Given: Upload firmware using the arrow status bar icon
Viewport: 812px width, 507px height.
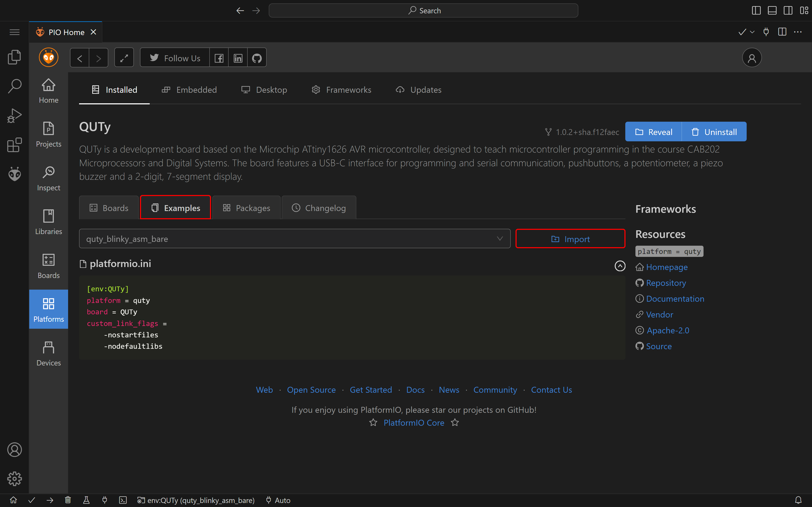Looking at the screenshot, I should 50,500.
